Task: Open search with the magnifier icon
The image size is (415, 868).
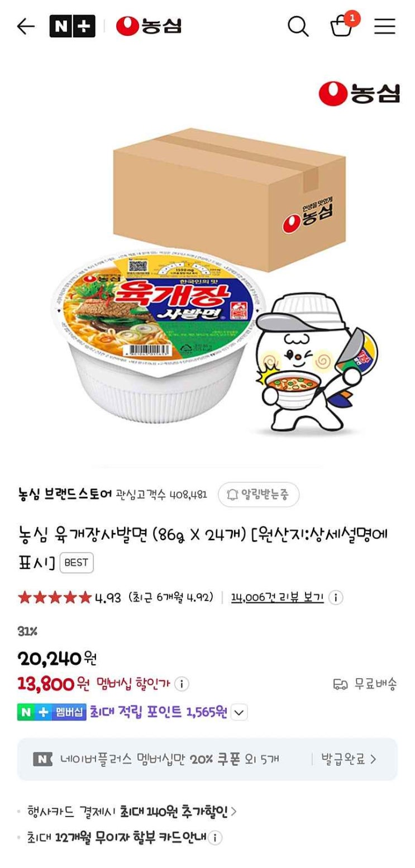Action: pos(298,26)
